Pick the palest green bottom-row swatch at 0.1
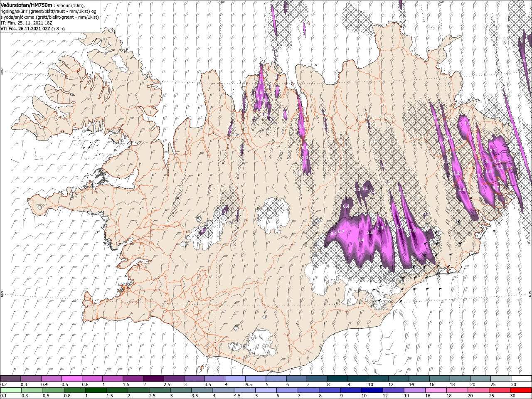 [11, 390]
